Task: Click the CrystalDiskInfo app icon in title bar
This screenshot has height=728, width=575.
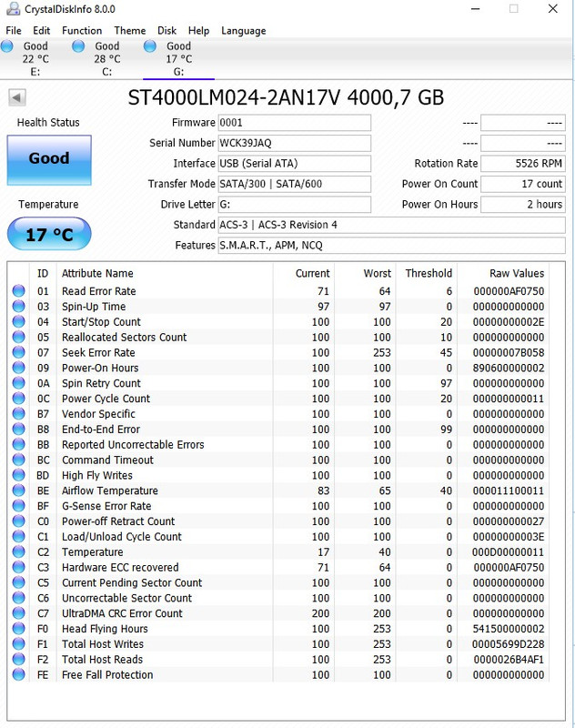Action: (x=14, y=8)
